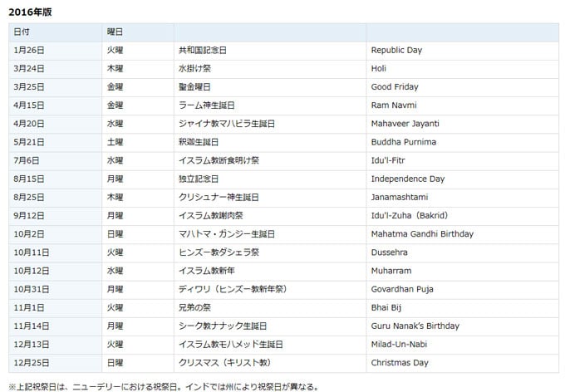Click the 'ジャイナ教マハビラ生誕日' cell
This screenshot has width=565, height=392.
pos(270,124)
